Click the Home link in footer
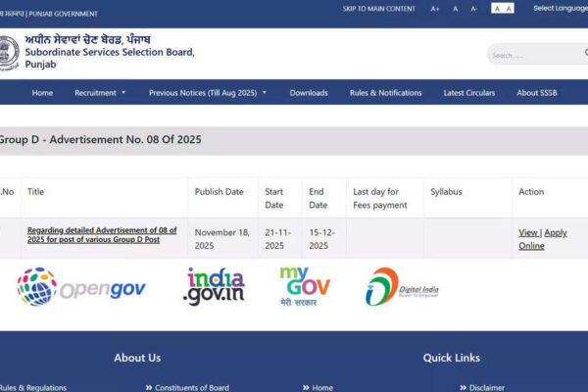 pyautogui.click(x=318, y=387)
